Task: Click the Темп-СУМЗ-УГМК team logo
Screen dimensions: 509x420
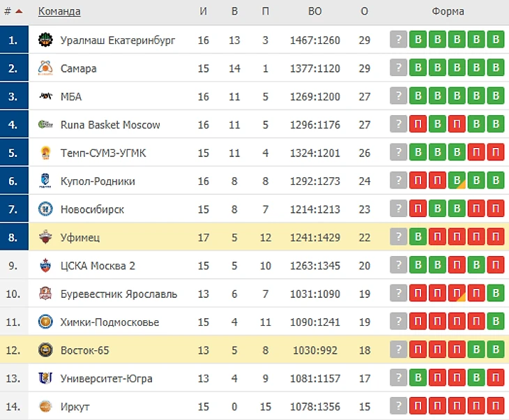Action: [45, 153]
